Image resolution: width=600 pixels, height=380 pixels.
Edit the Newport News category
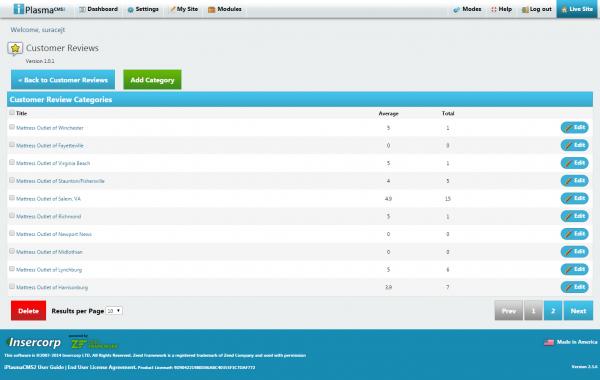tap(574, 234)
